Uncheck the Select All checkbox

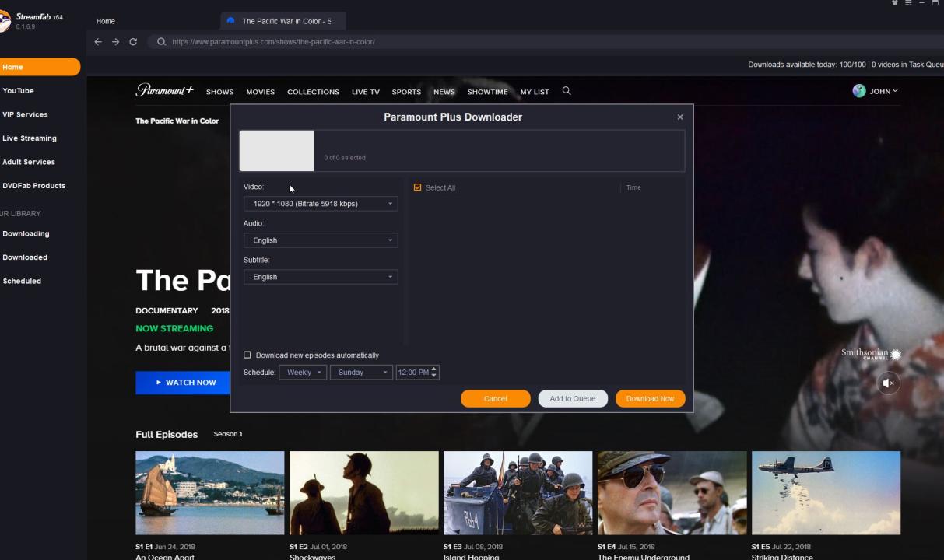[418, 187]
